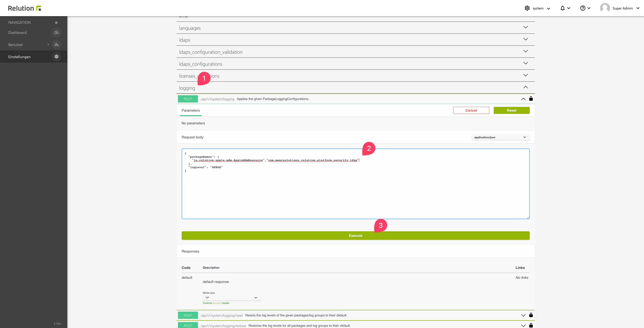Click inside the request body JSON textarea

click(355, 192)
